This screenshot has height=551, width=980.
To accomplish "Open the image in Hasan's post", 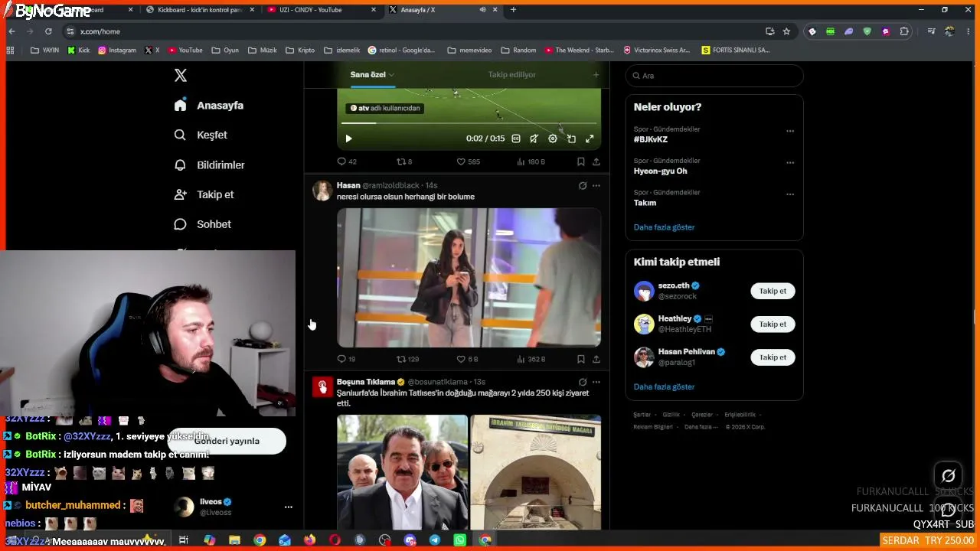I will pos(469,278).
